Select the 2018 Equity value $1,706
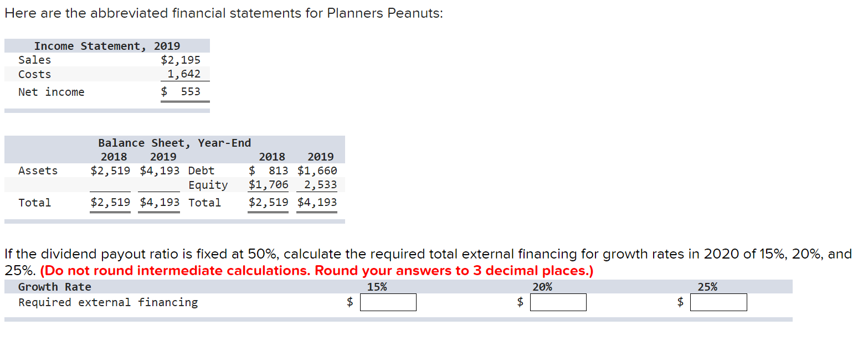This screenshot has height=351, width=868. point(268,184)
